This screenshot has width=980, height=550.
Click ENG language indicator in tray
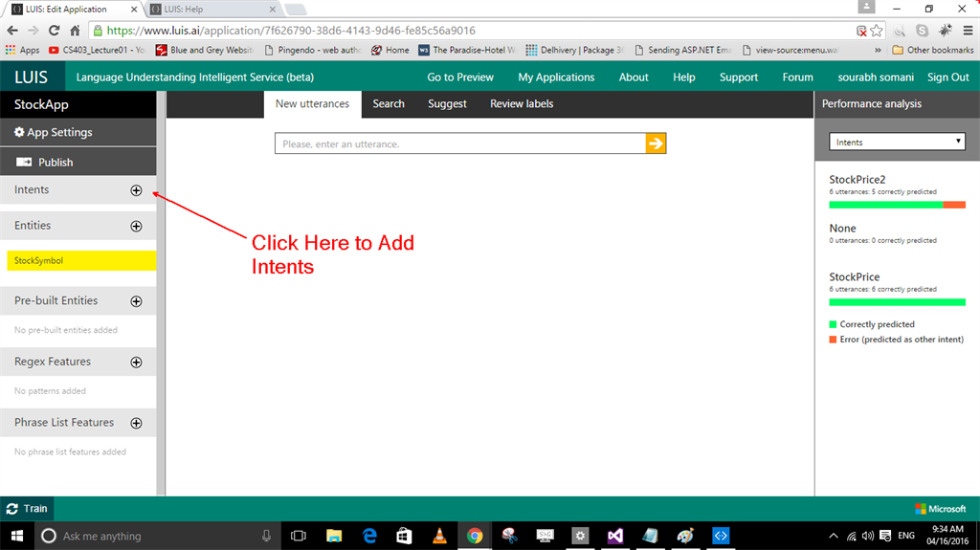coord(906,536)
